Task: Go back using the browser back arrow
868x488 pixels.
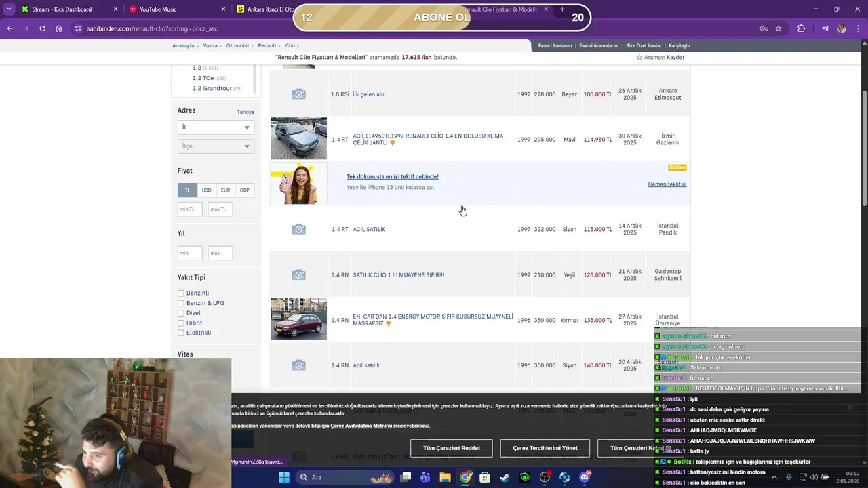Action: [x=9, y=28]
